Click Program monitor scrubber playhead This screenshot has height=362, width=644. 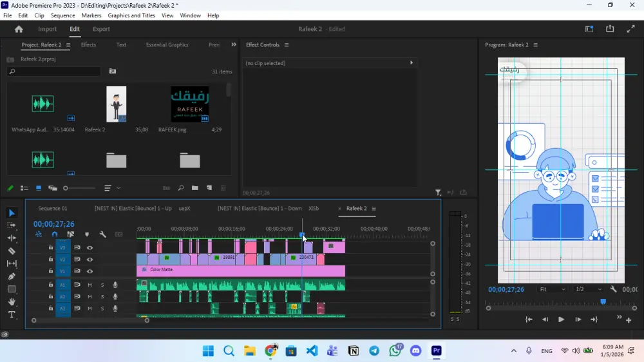coord(603,302)
